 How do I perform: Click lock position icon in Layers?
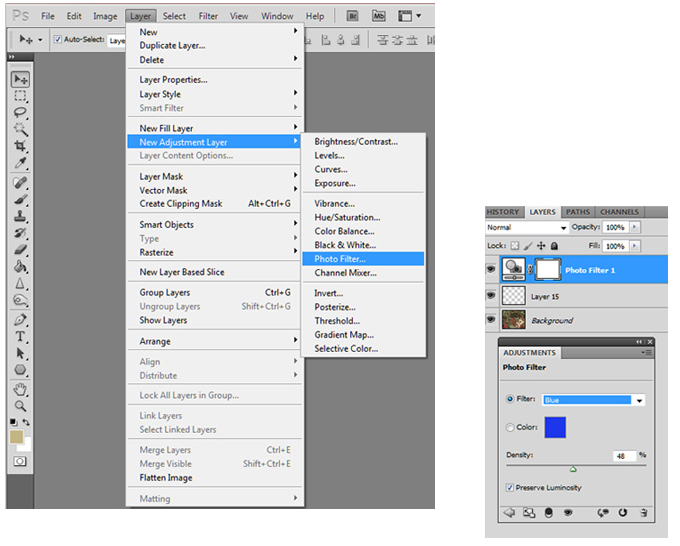click(541, 246)
